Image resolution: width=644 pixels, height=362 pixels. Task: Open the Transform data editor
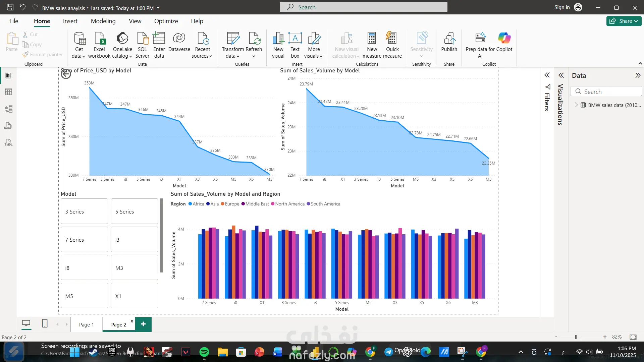coord(233,39)
